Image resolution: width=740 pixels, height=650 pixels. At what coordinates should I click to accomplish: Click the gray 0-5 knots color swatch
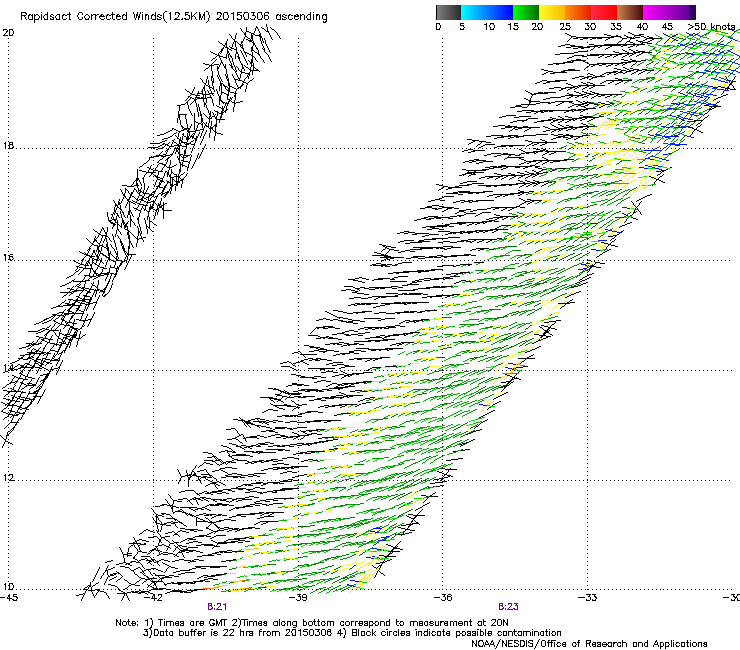[x=448, y=12]
